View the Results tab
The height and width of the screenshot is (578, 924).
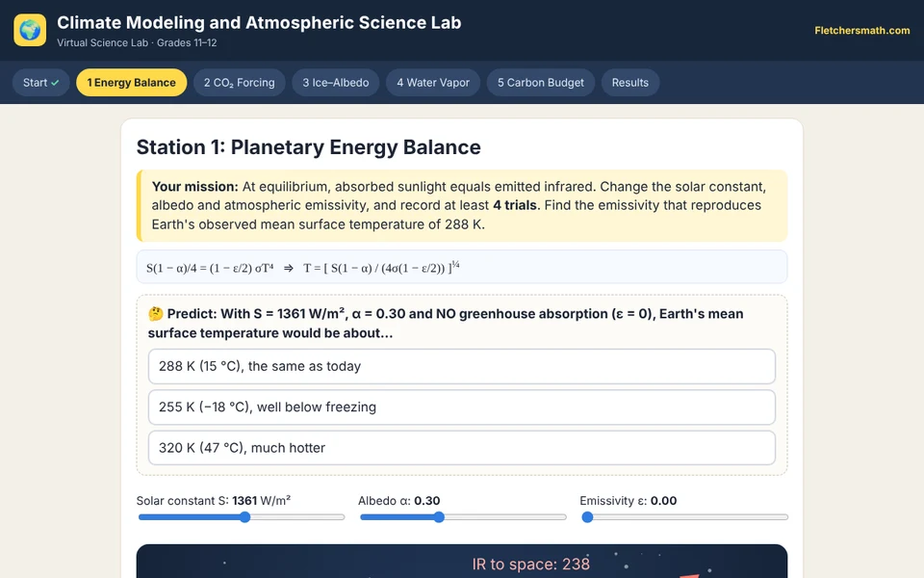click(x=629, y=83)
